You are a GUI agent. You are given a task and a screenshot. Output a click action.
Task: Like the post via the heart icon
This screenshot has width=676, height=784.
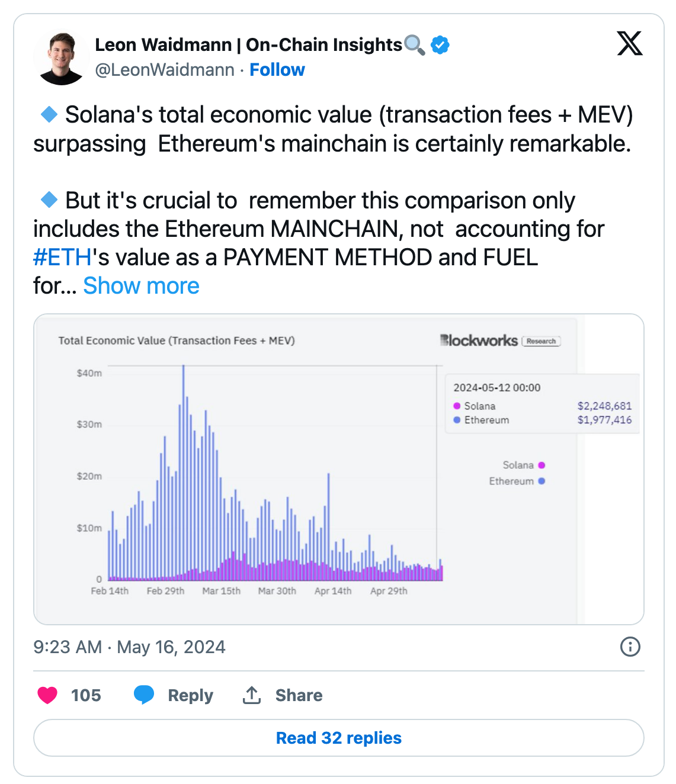[x=46, y=695]
